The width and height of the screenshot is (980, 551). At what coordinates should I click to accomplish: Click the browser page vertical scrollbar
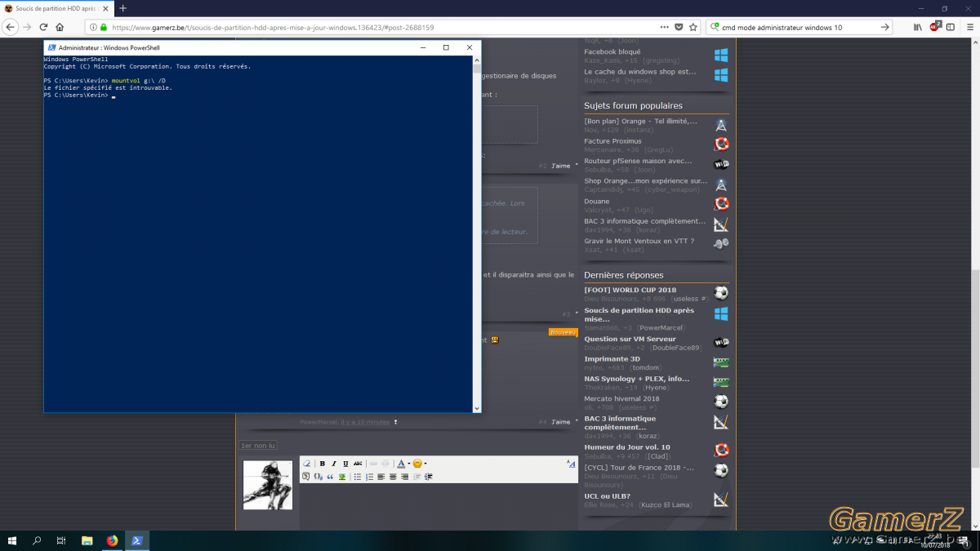tap(975, 283)
